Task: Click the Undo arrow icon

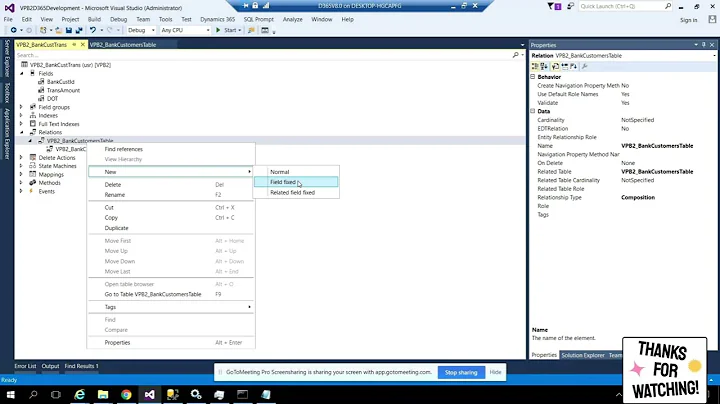Action: click(93, 30)
